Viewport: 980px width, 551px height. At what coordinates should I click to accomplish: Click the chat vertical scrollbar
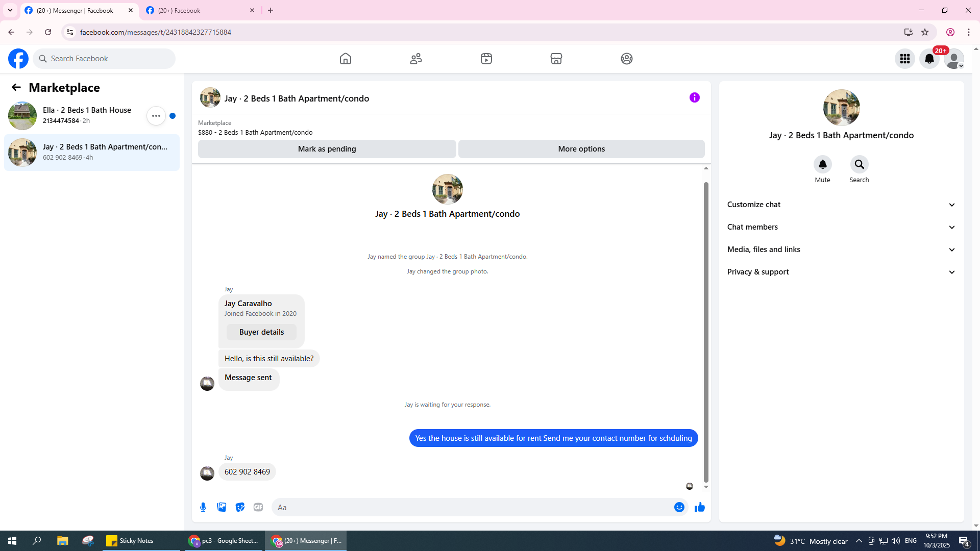(x=706, y=332)
